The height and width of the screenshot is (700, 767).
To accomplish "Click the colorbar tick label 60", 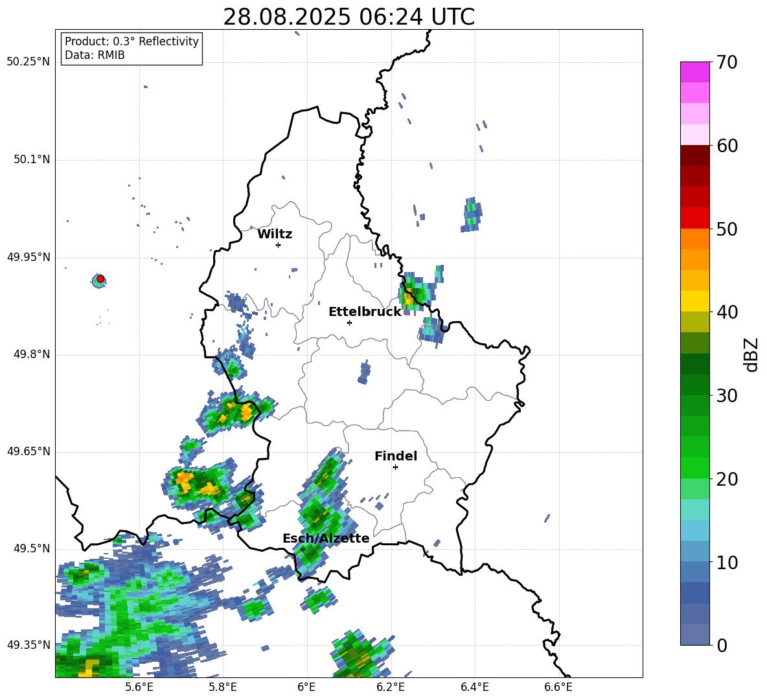I will 726,145.
